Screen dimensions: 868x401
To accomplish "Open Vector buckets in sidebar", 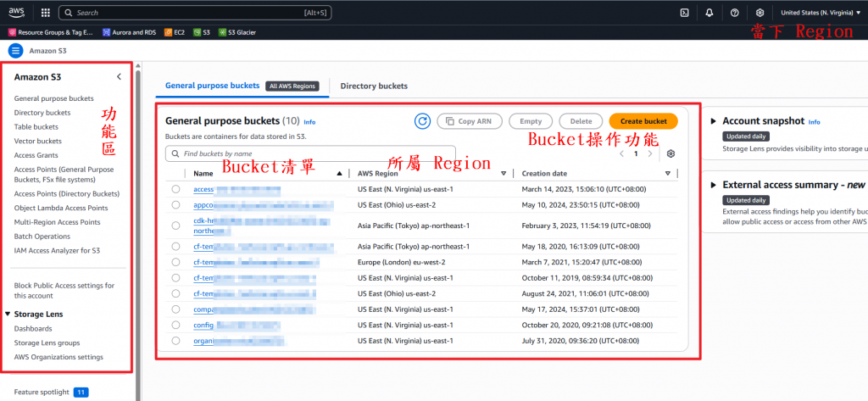I will (37, 142).
